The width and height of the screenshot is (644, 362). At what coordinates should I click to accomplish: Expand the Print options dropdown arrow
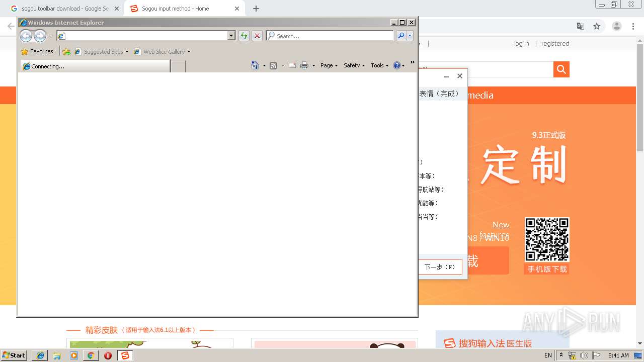[313, 65]
